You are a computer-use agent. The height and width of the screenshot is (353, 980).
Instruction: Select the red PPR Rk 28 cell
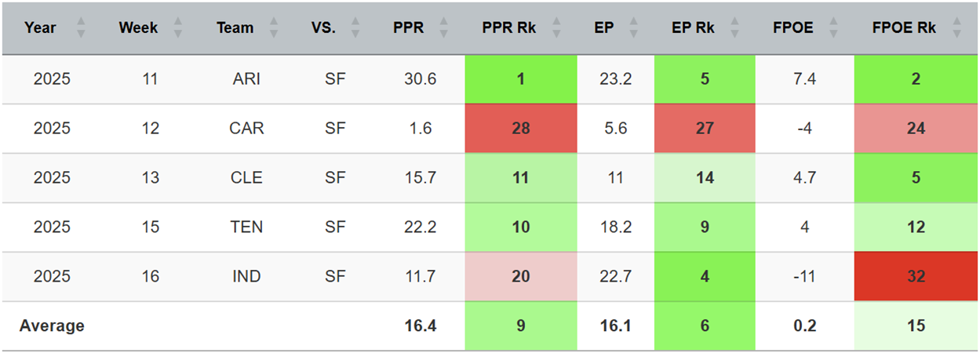pos(520,128)
